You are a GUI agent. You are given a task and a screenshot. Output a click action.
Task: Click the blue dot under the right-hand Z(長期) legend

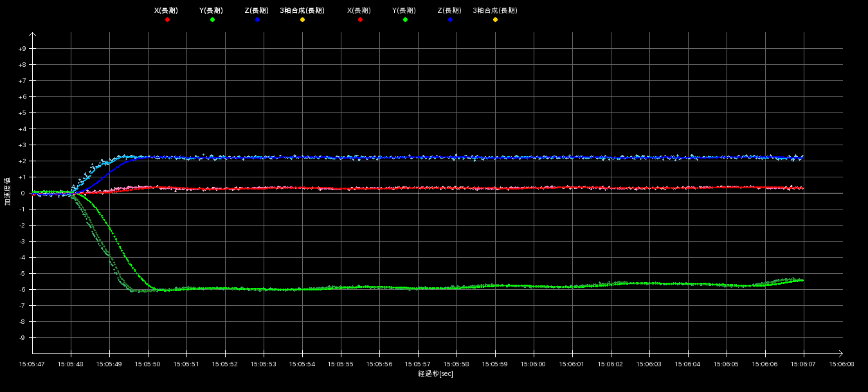tap(450, 20)
